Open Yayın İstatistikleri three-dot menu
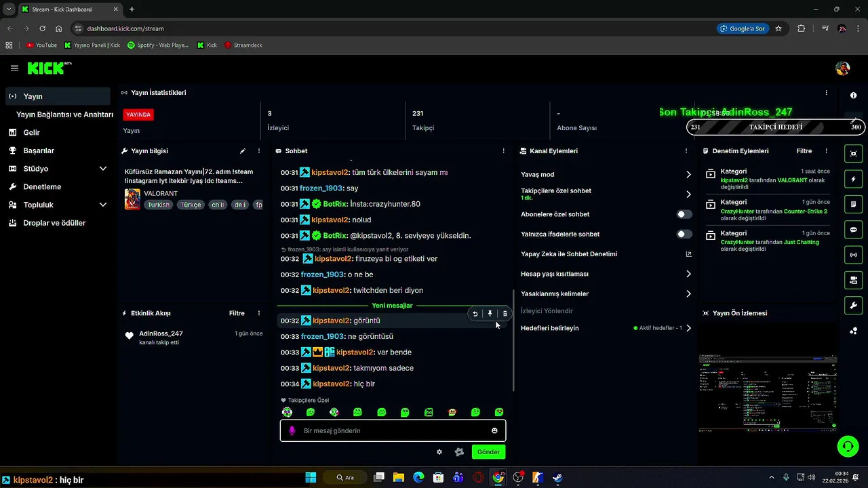868x488 pixels. [826, 93]
